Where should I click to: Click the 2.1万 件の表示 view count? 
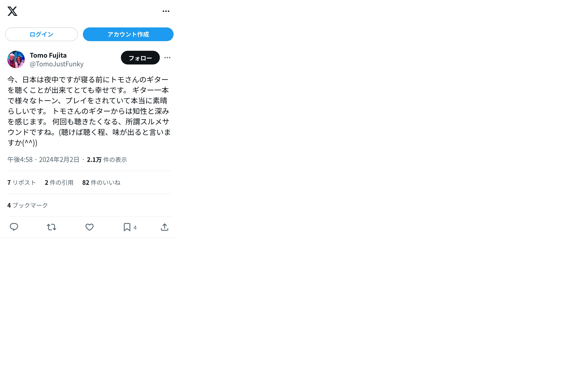107,160
